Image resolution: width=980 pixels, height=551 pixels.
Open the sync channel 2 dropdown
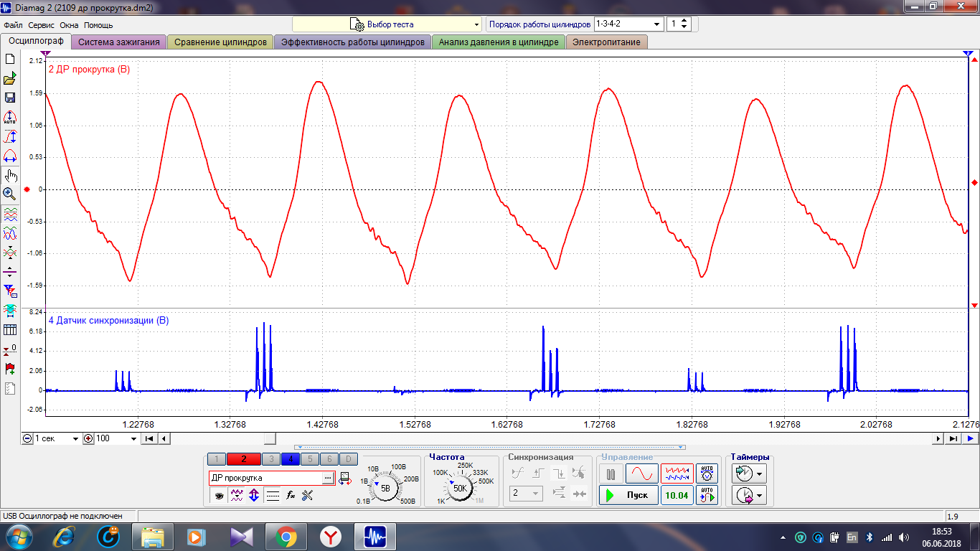526,494
